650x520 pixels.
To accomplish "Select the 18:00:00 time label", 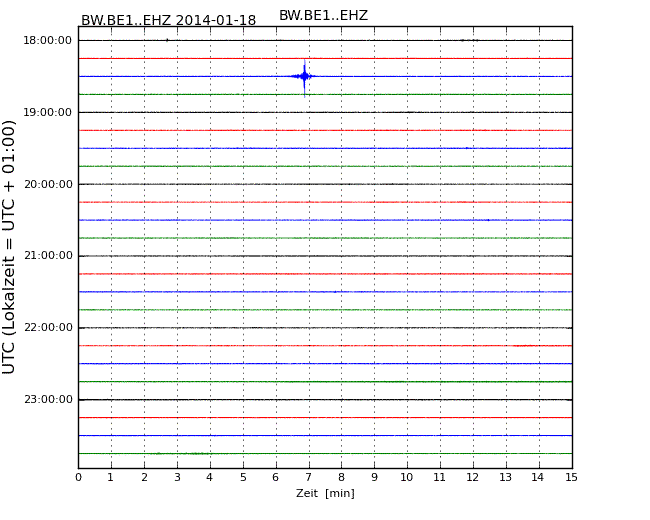I will pyautogui.click(x=47, y=40).
